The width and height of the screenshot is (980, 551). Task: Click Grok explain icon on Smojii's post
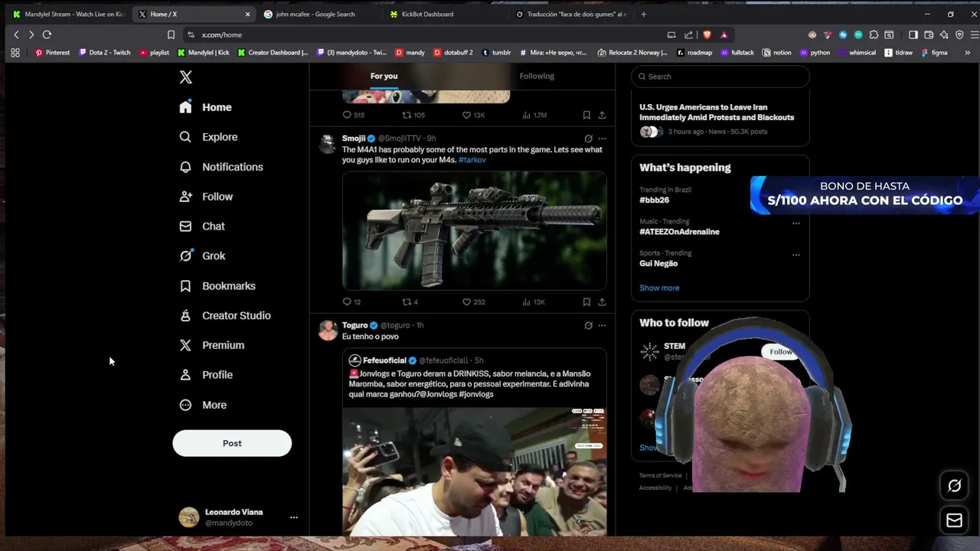(588, 139)
